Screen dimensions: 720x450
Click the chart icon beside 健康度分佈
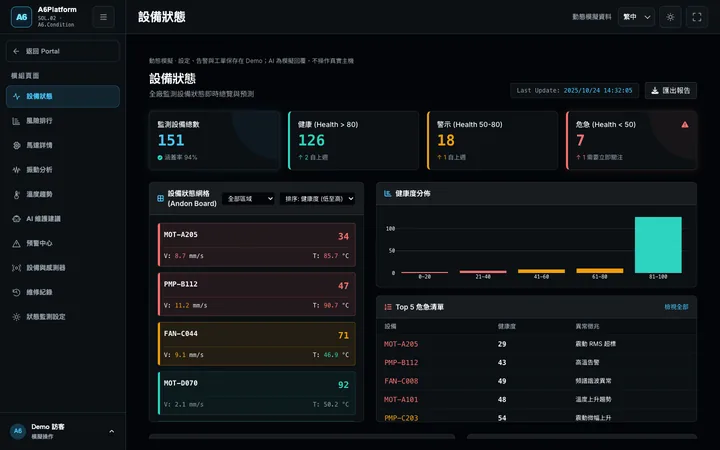click(x=388, y=193)
